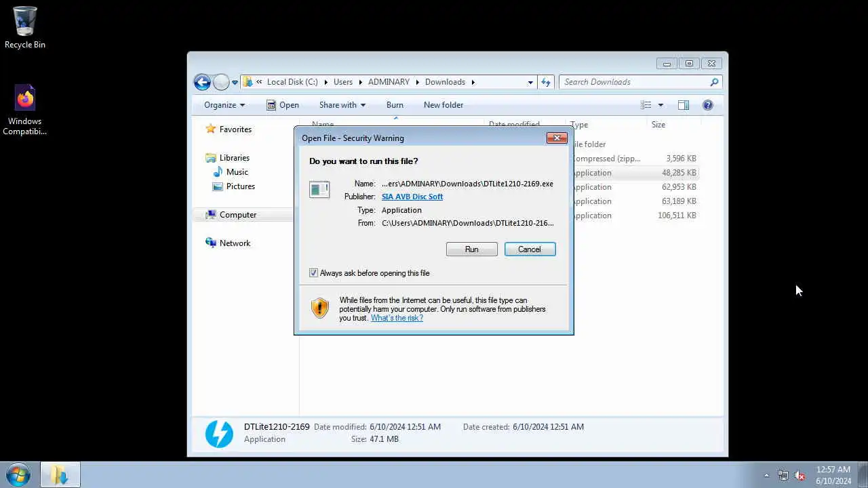The height and width of the screenshot is (488, 868).
Task: Click the Computer icon in navigation pane
Action: click(211, 215)
